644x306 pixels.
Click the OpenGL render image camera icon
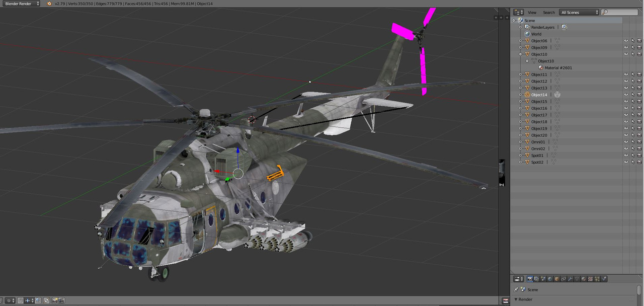click(x=55, y=300)
